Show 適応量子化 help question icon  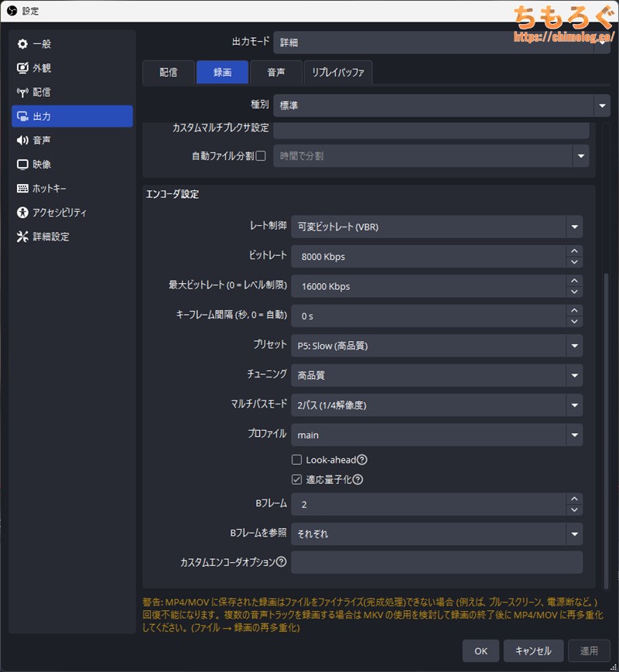(x=357, y=479)
